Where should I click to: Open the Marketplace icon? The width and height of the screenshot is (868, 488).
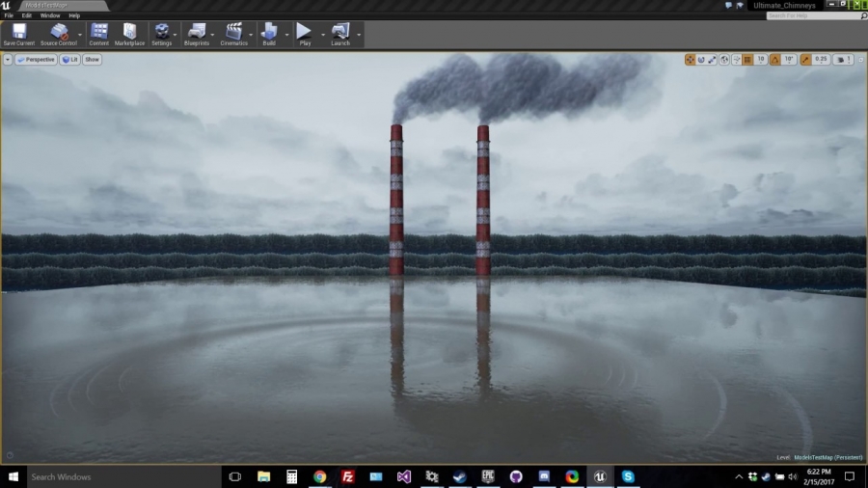coord(129,35)
